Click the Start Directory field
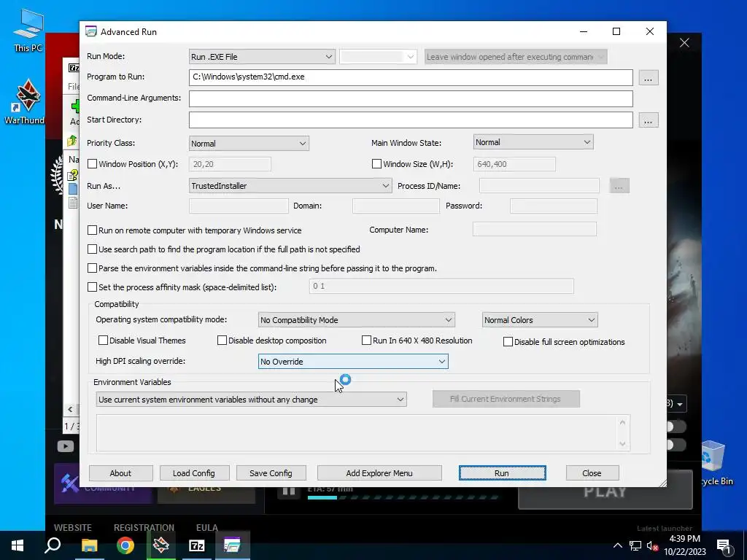This screenshot has height=560, width=747. click(x=411, y=120)
